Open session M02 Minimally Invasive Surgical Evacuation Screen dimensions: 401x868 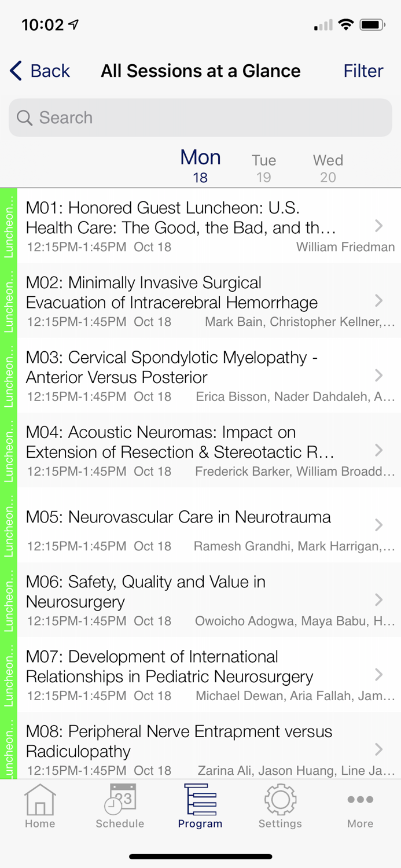click(200, 301)
